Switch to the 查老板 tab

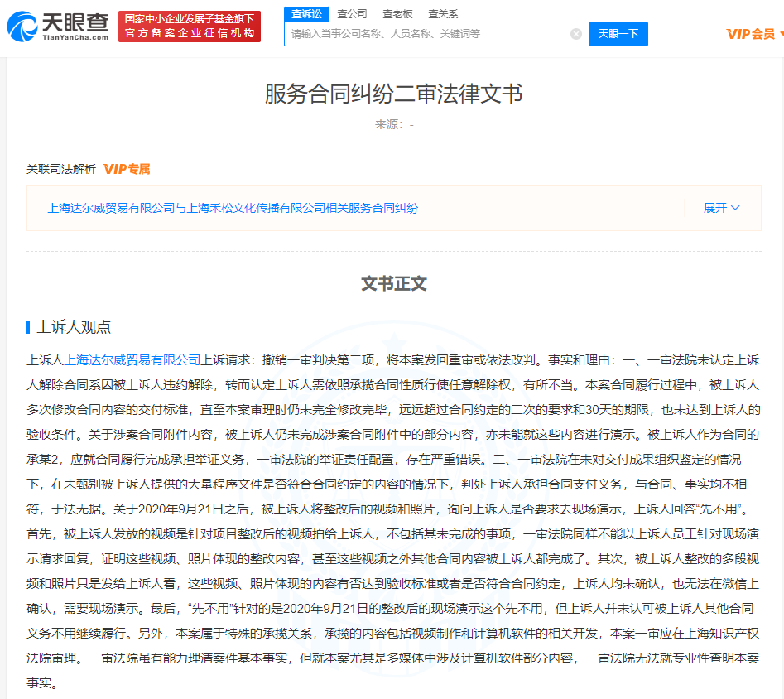click(397, 14)
